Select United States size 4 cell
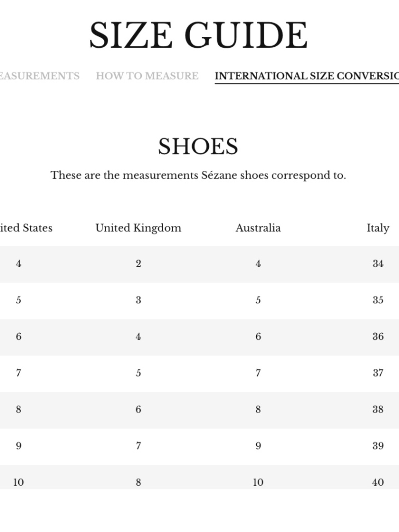 18,264
